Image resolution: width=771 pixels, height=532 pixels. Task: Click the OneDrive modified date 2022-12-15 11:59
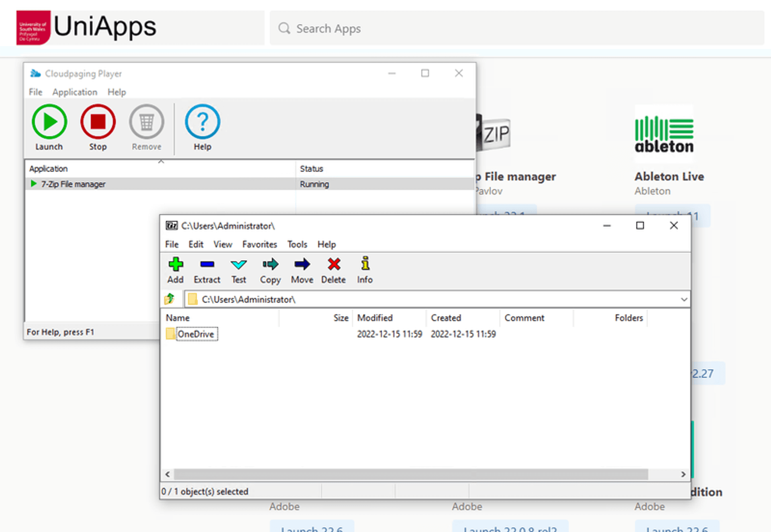pyautogui.click(x=389, y=334)
